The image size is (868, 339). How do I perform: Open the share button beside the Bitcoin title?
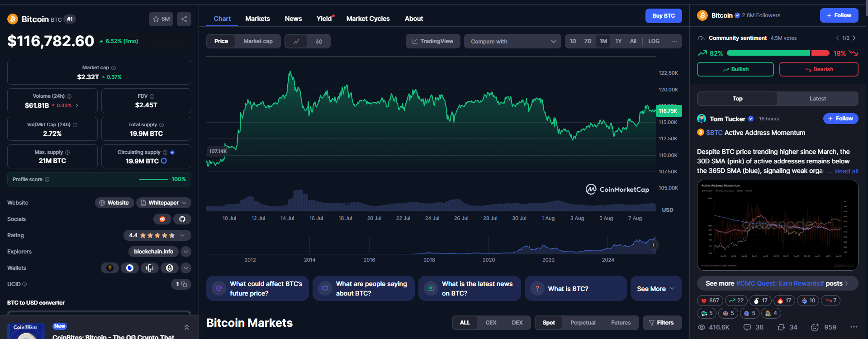pos(184,19)
